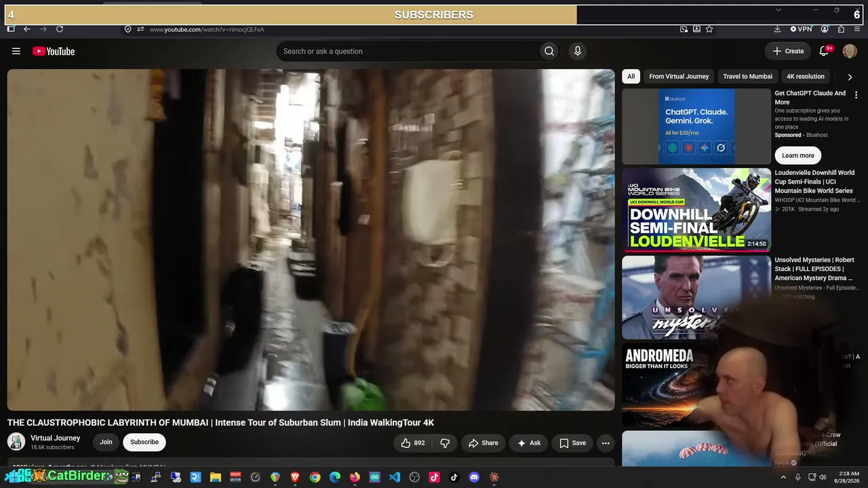Join the Virtual Journey channel membership
Screen dimensions: 868x488
pyautogui.click(x=106, y=442)
